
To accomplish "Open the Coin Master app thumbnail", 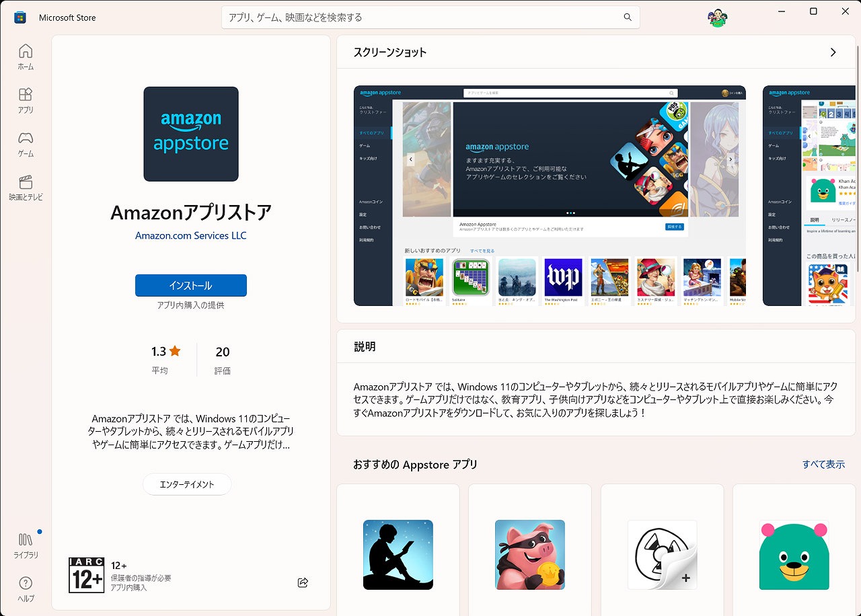I will pyautogui.click(x=529, y=555).
